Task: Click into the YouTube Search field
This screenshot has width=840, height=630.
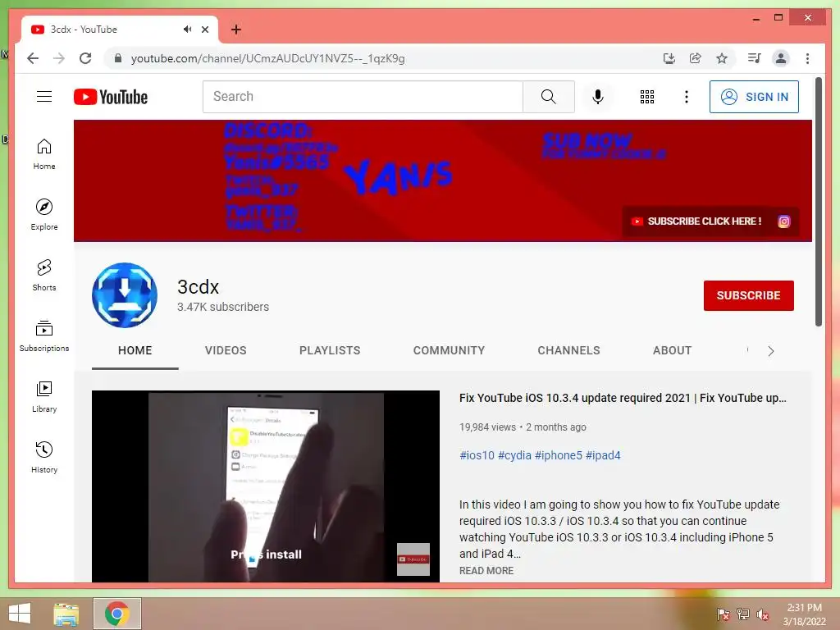Action: 363,97
